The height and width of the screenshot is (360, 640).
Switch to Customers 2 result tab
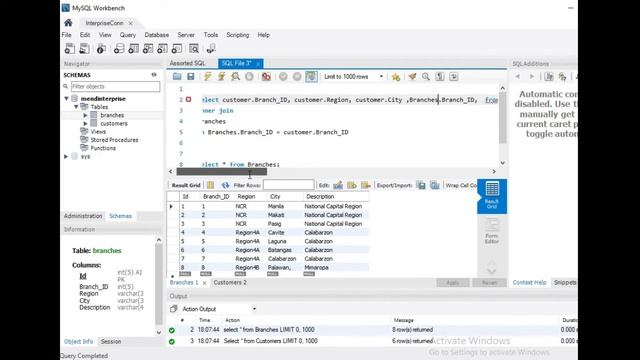point(230,282)
